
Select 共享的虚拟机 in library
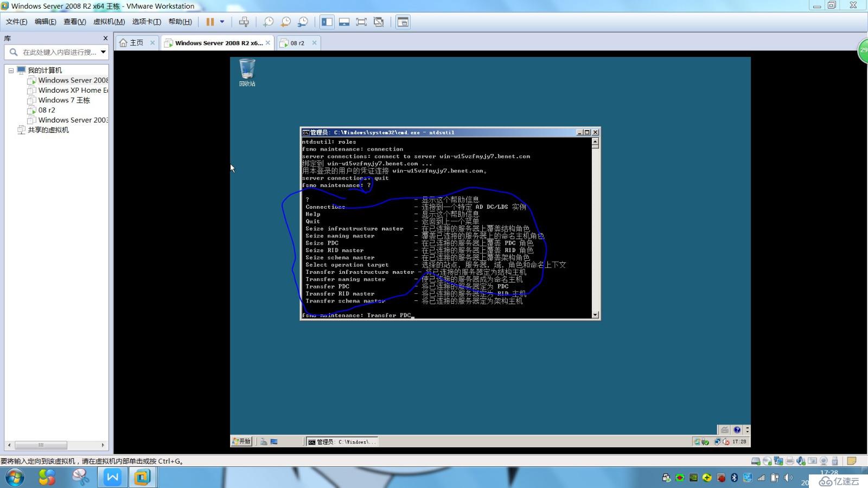pyautogui.click(x=43, y=130)
